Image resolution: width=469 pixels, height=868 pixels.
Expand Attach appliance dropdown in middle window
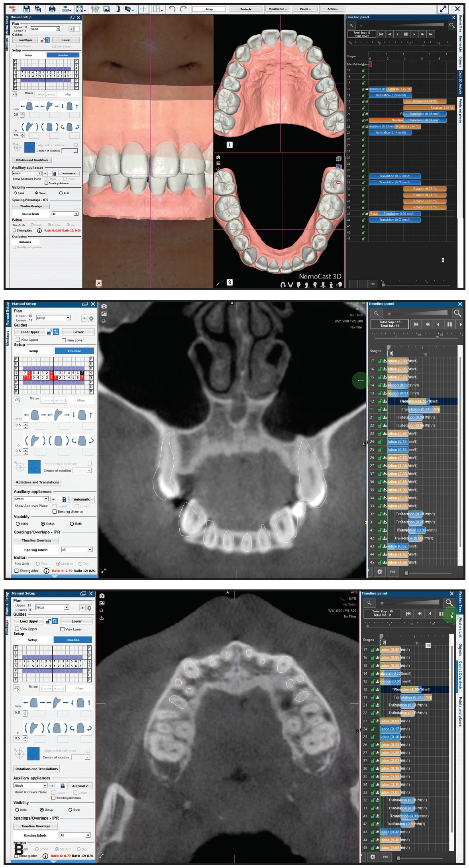pyautogui.click(x=46, y=499)
